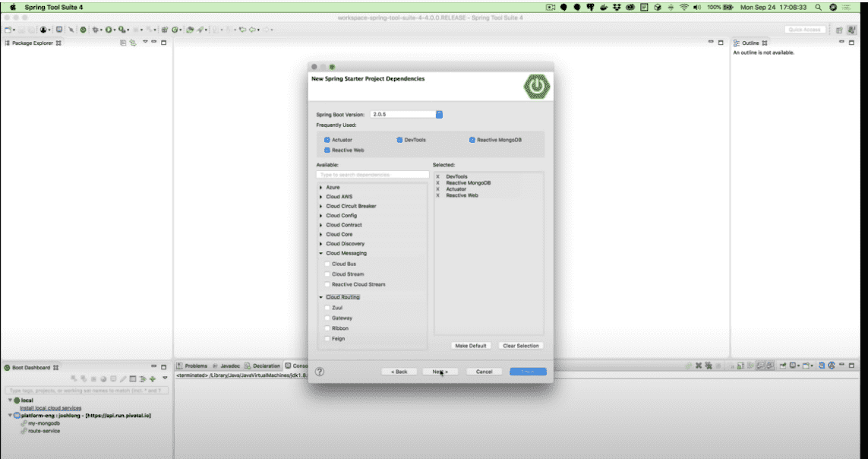Open the Boot Dashboard view menu triangle
This screenshot has height=459, width=868.
click(164, 378)
